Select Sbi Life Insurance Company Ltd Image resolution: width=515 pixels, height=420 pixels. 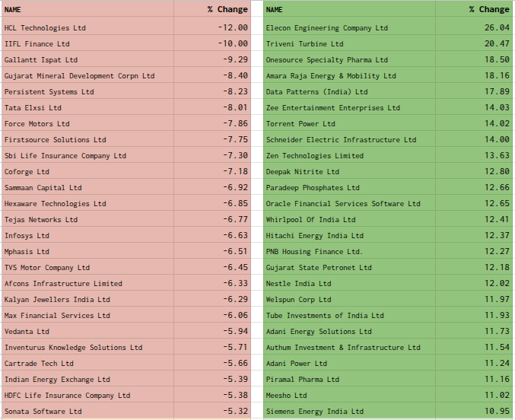click(x=87, y=156)
